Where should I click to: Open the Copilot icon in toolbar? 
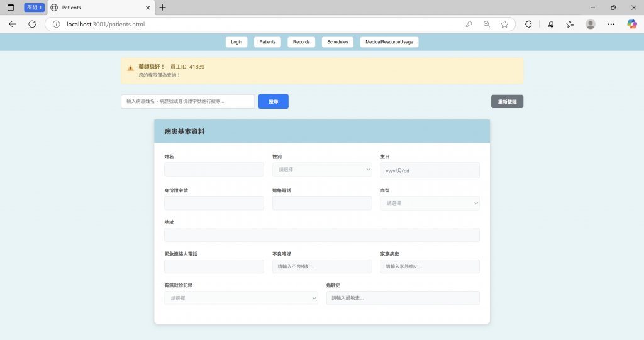point(631,25)
